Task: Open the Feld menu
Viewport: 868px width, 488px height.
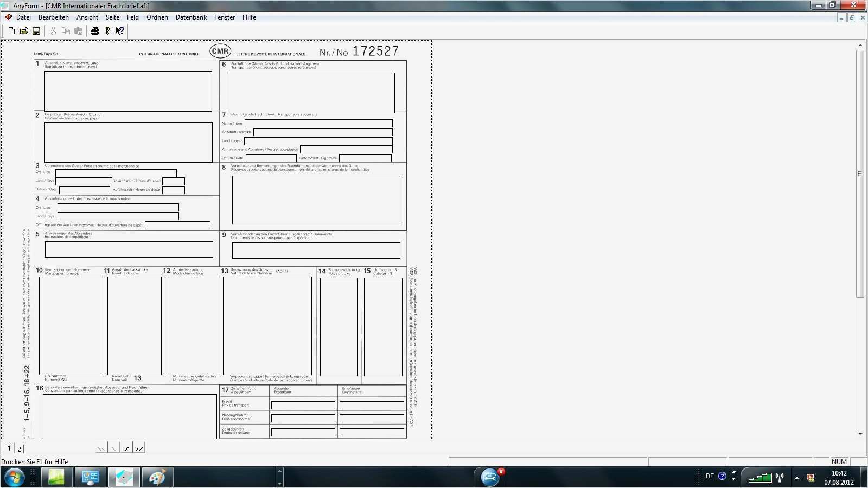Action: pos(133,17)
